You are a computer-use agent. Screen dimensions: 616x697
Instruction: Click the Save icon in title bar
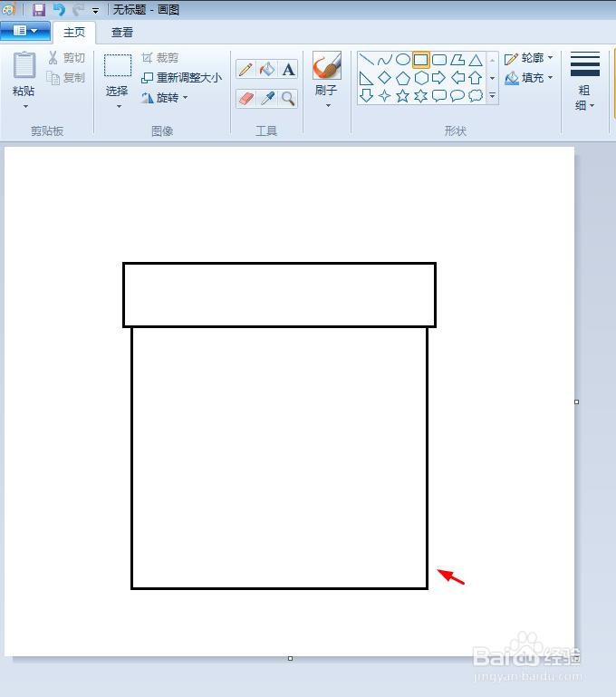39,9
